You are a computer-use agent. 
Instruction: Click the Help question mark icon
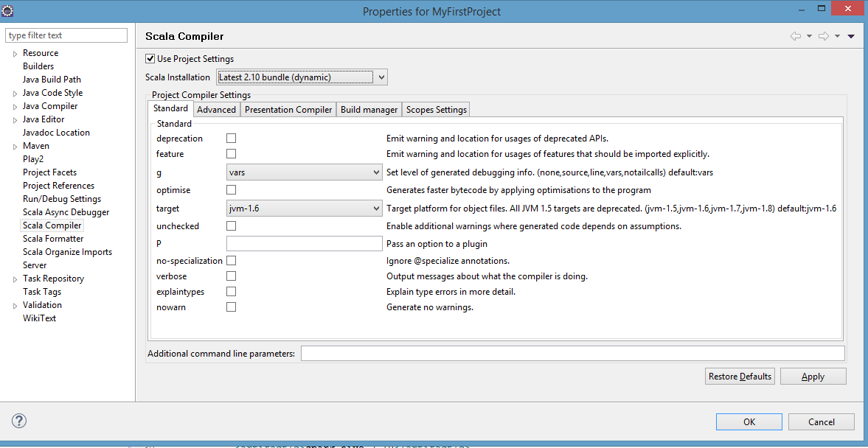pyautogui.click(x=18, y=421)
